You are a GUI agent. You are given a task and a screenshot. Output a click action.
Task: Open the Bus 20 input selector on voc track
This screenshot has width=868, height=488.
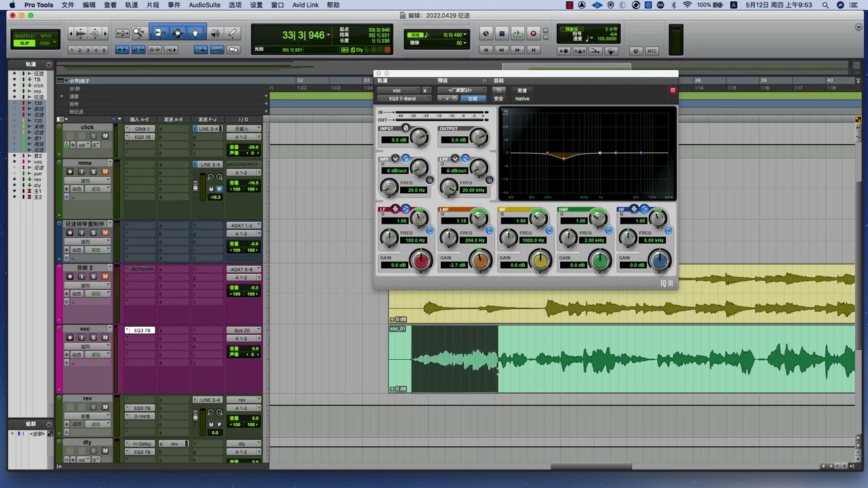tap(243, 330)
